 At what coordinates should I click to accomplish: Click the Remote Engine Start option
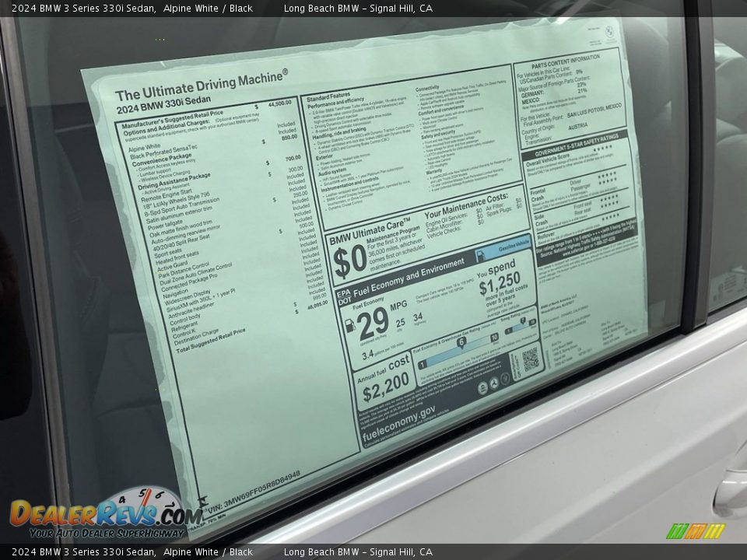click(167, 194)
